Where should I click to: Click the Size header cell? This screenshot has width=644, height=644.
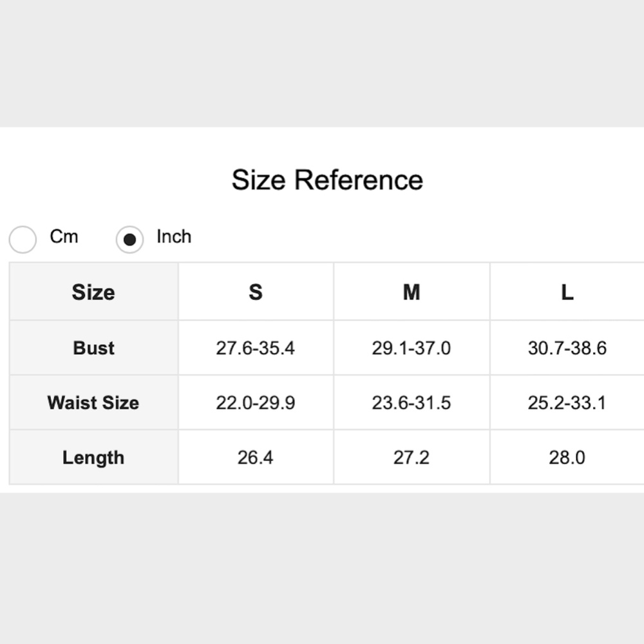pos(93,292)
